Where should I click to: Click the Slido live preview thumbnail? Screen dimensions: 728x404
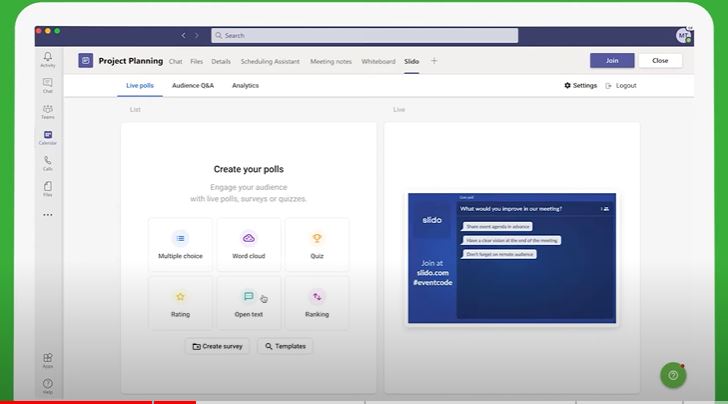pos(511,258)
